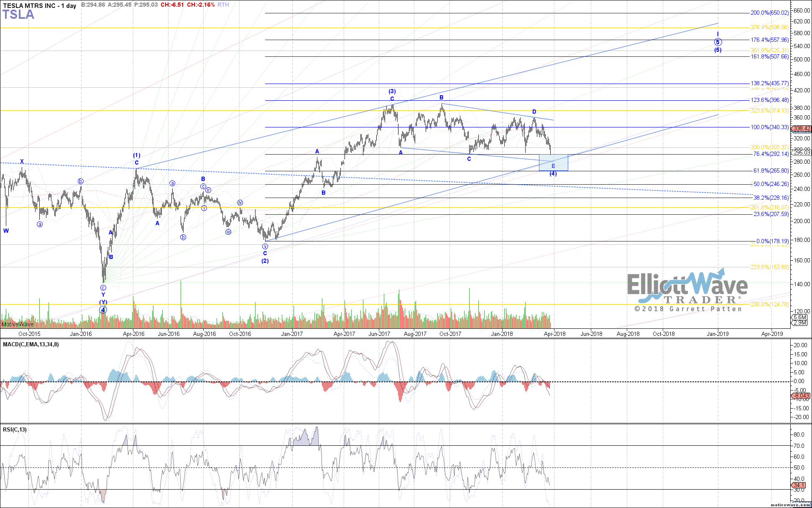
Task: Select the wave (4) label under box
Action: 553,174
